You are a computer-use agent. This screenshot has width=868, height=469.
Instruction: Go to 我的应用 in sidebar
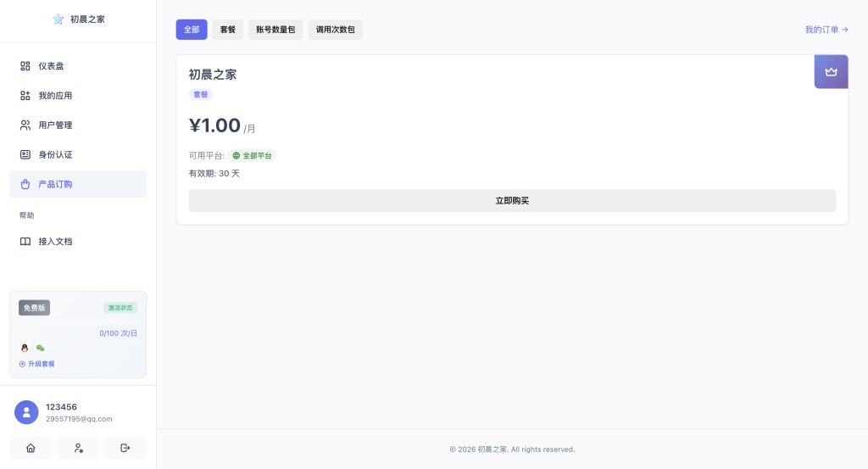pos(78,96)
